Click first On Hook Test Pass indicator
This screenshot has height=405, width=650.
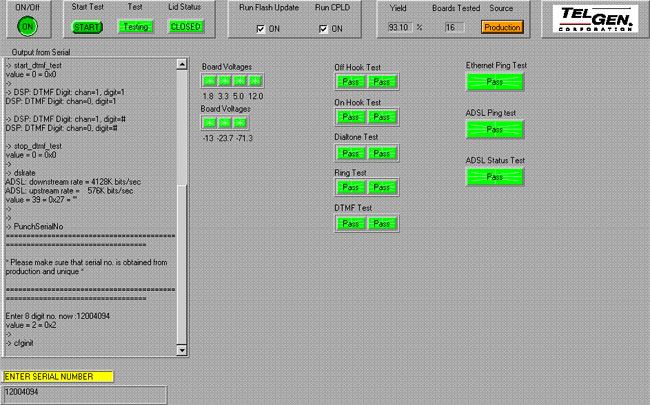coord(351,117)
